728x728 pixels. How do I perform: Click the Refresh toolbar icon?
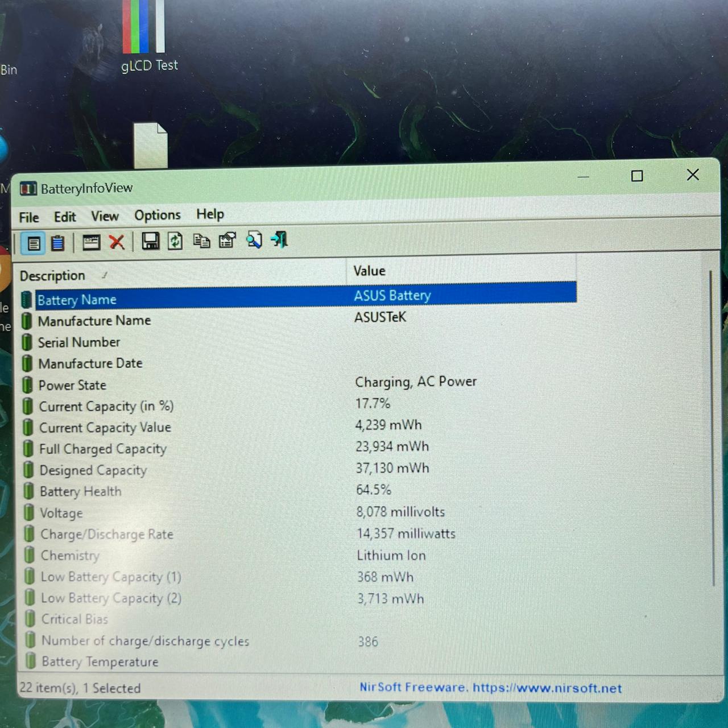click(175, 241)
